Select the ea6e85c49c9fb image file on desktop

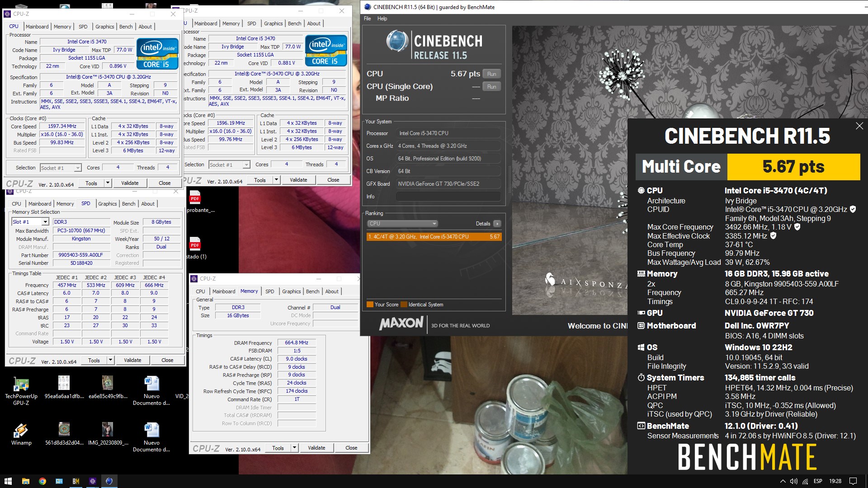click(108, 388)
